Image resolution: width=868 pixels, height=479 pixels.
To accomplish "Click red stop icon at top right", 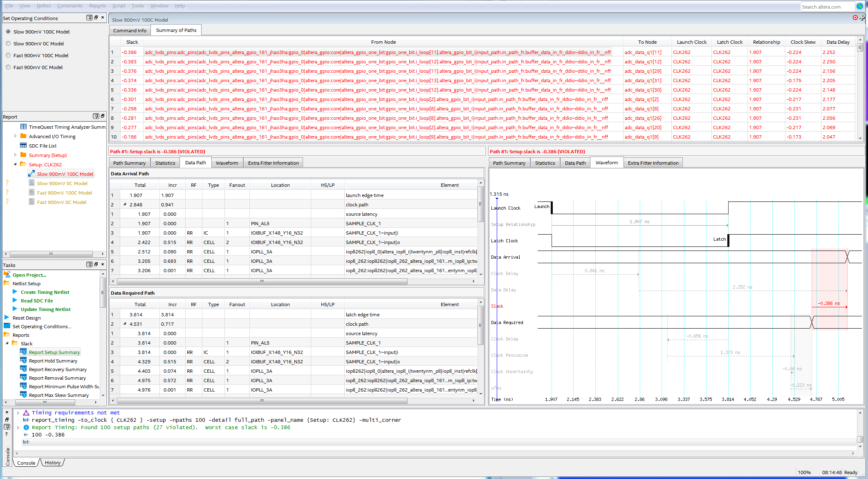I will coord(855,18).
